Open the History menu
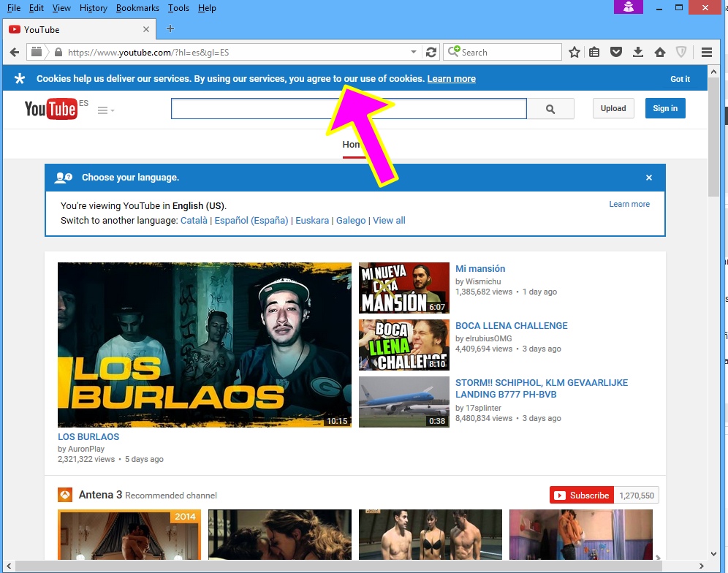 coord(94,8)
